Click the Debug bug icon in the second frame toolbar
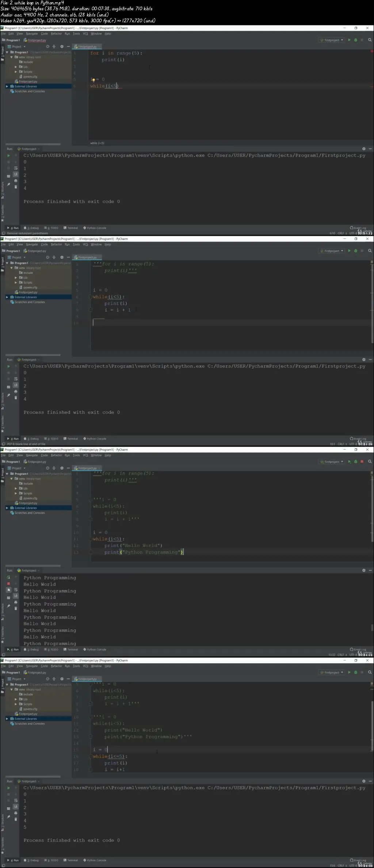 tap(356, 251)
